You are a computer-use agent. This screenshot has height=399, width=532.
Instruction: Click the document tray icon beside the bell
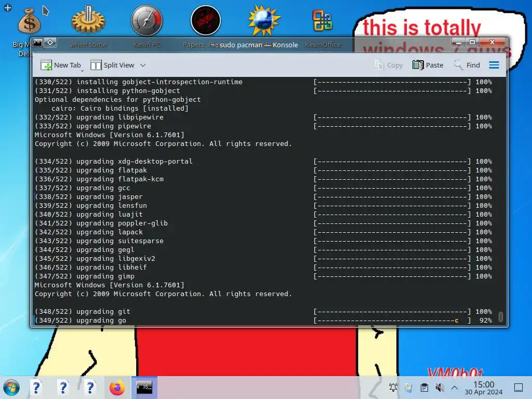[408, 388]
